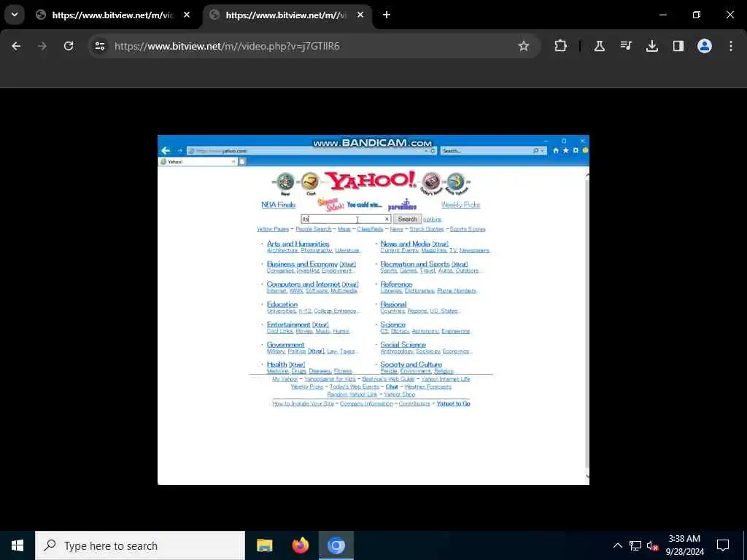747x560 pixels.
Task: View site information icon in address bar
Action: (99, 46)
